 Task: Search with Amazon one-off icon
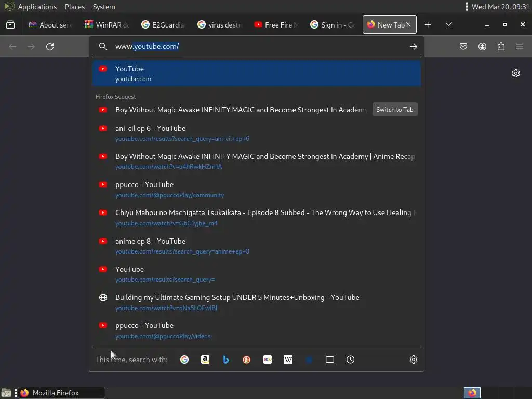click(x=205, y=360)
